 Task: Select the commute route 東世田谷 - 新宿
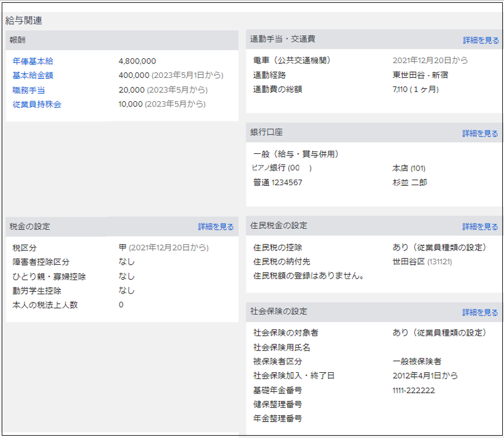pyautogui.click(x=419, y=75)
